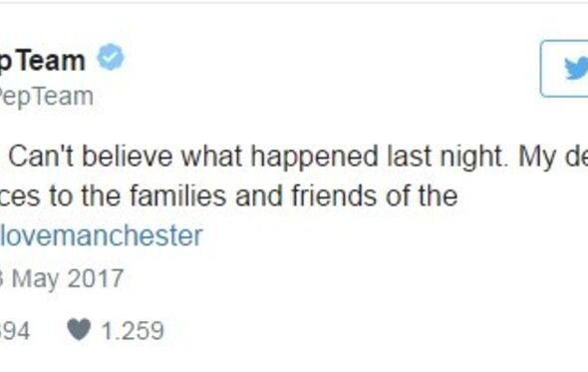Click the outlined follow button box
This screenshot has width=588, height=372.
point(564,69)
